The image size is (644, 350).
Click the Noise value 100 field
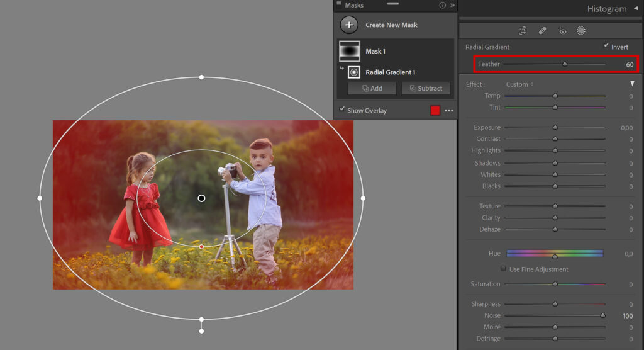pos(628,316)
